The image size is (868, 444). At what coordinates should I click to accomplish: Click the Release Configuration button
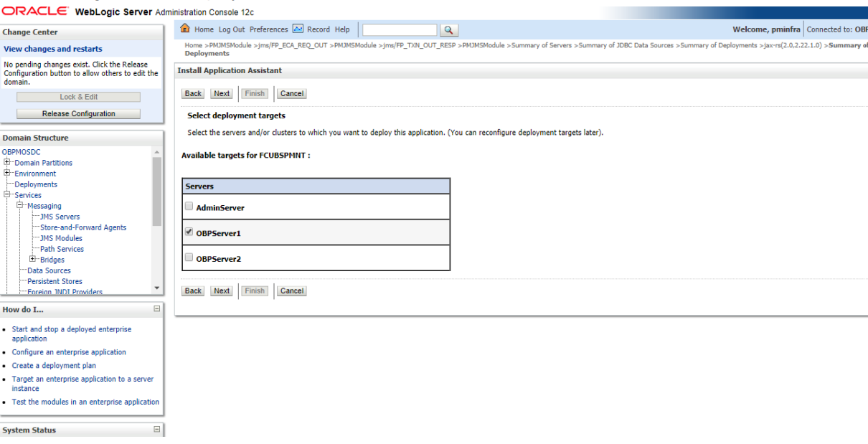pyautogui.click(x=78, y=113)
